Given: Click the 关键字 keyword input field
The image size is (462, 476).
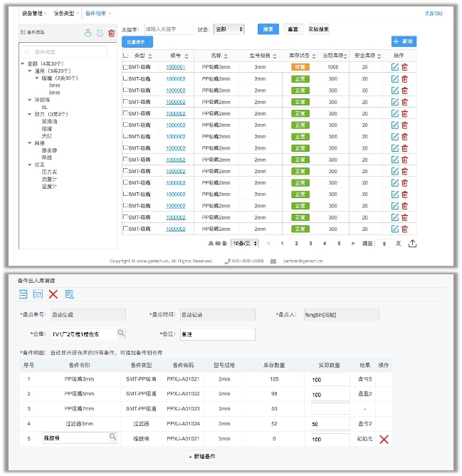Looking at the screenshot, I should point(168,29).
